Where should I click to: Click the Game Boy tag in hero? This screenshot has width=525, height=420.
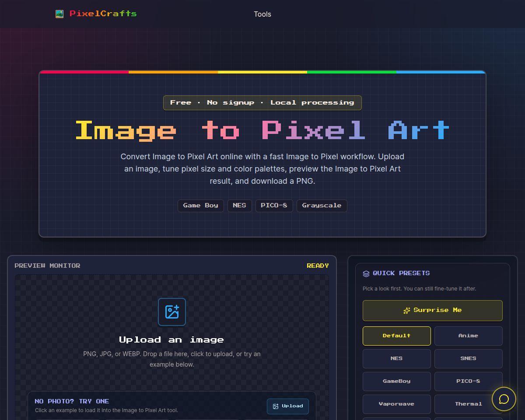(x=201, y=206)
